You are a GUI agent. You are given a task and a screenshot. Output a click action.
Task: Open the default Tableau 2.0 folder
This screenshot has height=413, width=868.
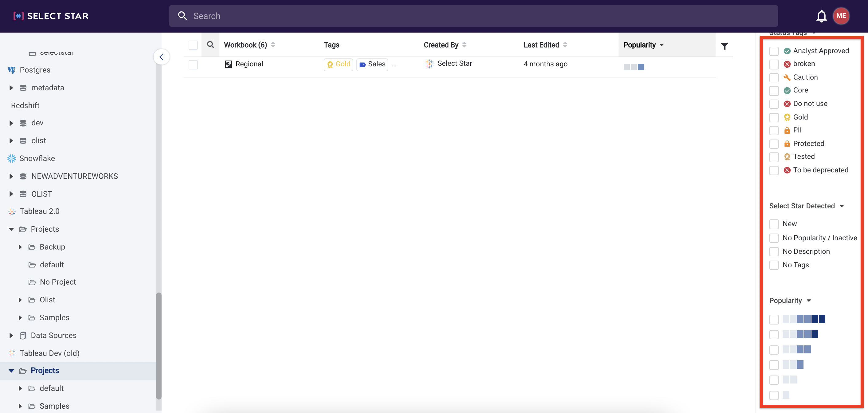click(x=52, y=265)
